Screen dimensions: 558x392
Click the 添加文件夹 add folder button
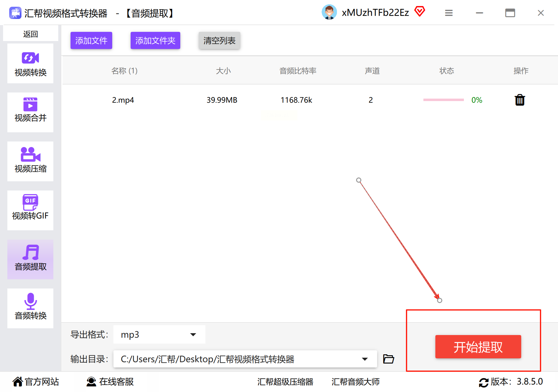[155, 40]
